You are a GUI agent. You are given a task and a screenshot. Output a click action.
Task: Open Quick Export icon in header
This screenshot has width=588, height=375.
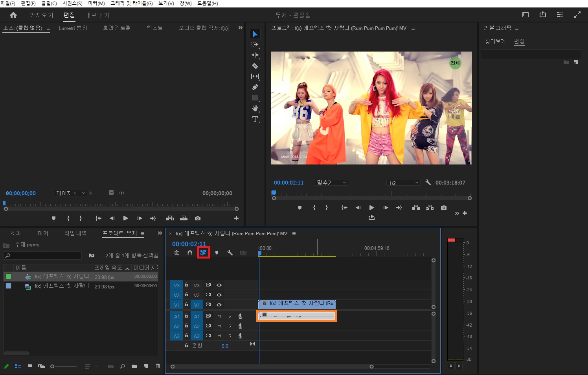click(543, 15)
